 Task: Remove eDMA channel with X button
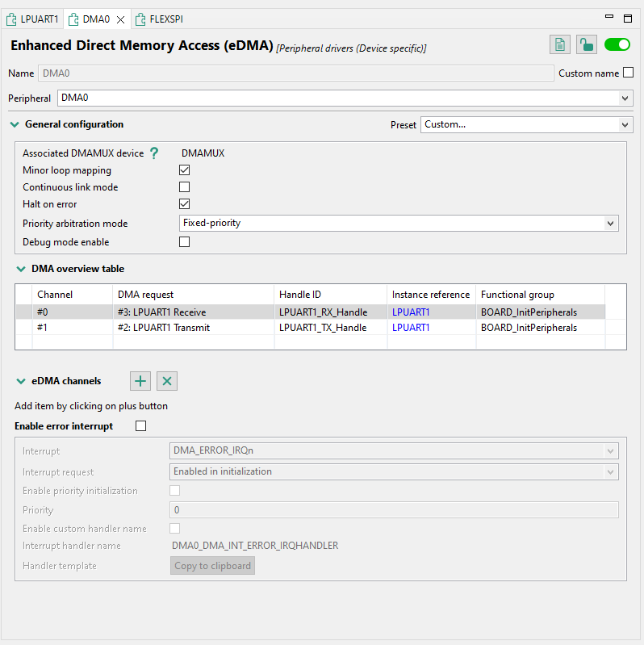coord(167,381)
